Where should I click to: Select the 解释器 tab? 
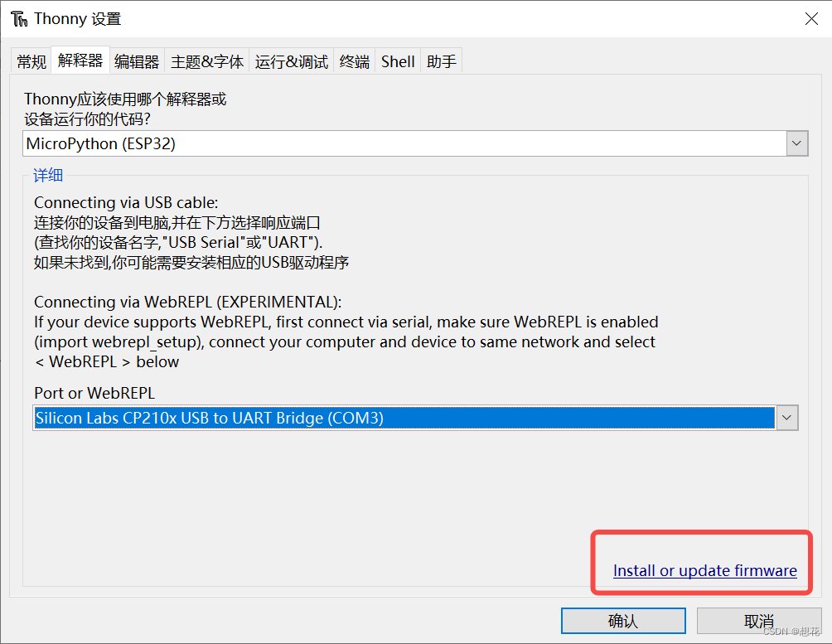coord(80,60)
